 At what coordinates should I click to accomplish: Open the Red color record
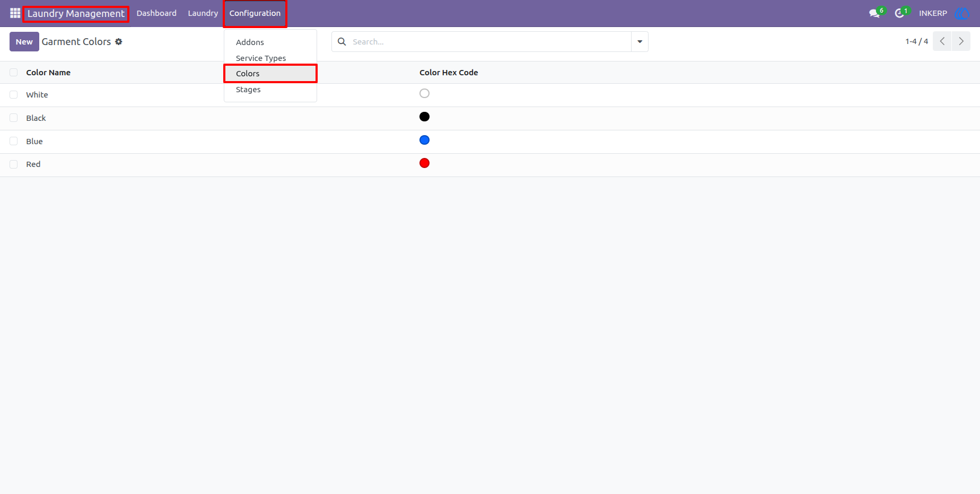point(33,164)
